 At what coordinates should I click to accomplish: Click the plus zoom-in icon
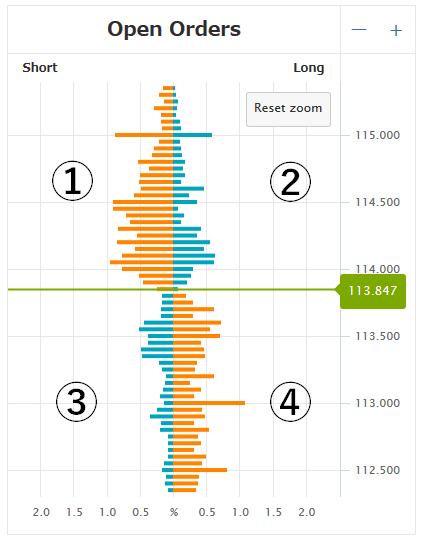pos(396,31)
